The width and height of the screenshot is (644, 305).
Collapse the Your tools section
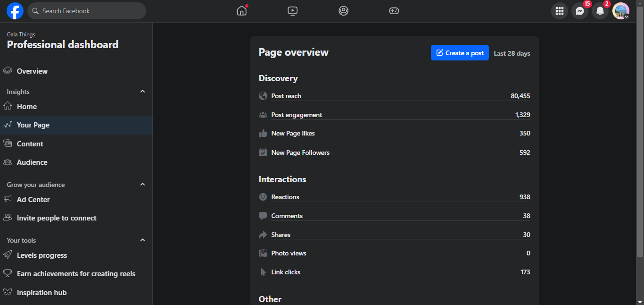coord(143,240)
